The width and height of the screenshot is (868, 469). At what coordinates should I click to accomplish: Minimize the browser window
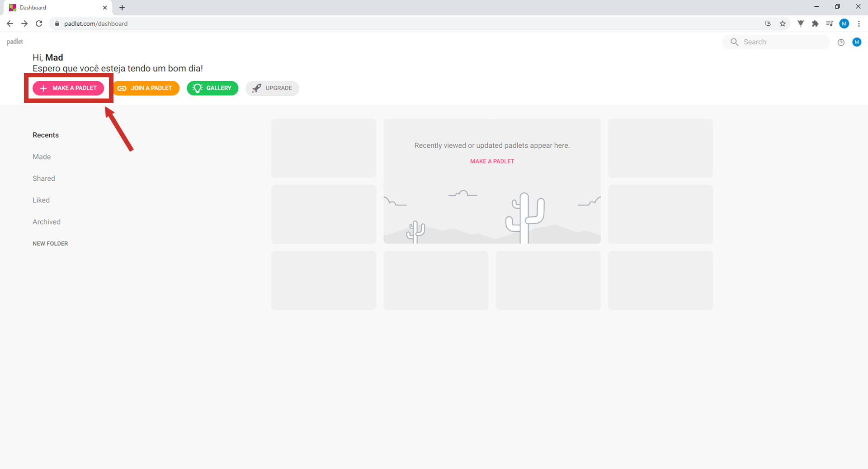[816, 7]
